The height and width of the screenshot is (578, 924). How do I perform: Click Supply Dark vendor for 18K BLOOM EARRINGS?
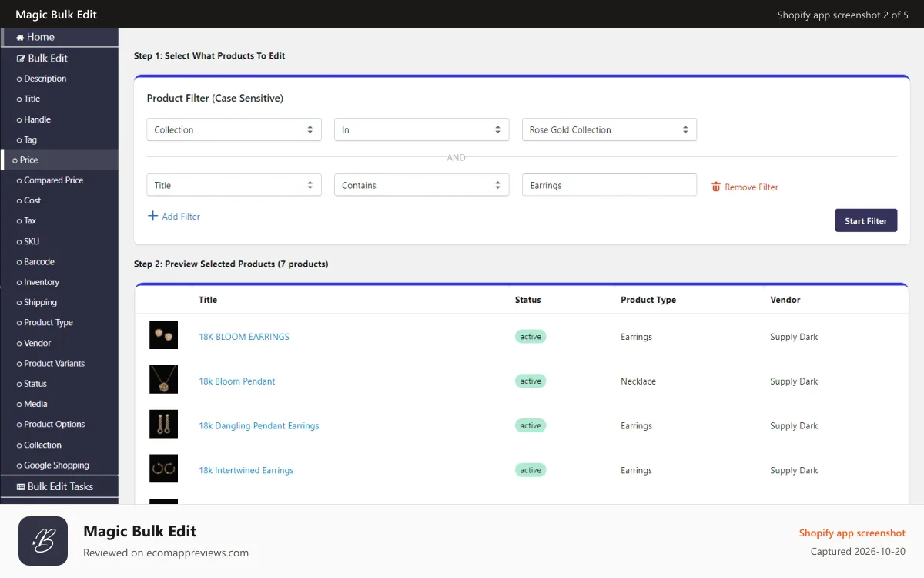pos(794,337)
